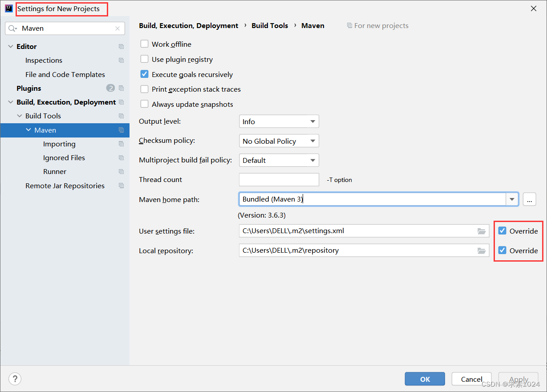Click the OK button
This screenshot has width=547, height=392.
pyautogui.click(x=425, y=379)
